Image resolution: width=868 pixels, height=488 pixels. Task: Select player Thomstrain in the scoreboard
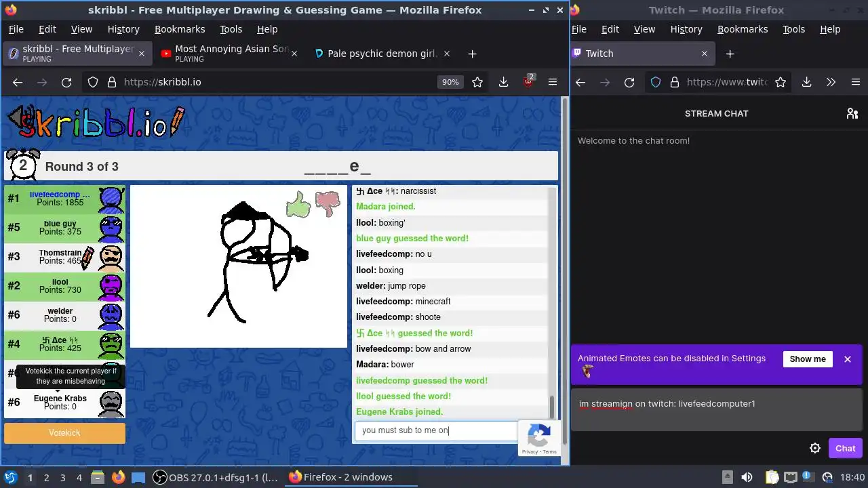(x=64, y=257)
